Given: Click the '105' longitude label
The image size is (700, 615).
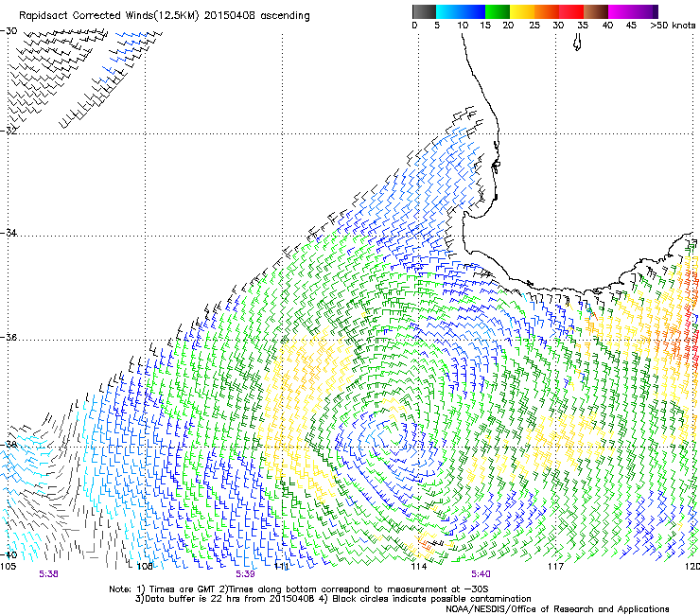Looking at the screenshot, I should (8, 567).
